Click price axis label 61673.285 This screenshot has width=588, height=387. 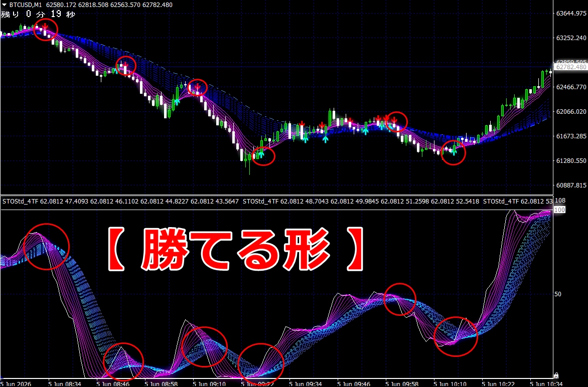tap(571, 136)
